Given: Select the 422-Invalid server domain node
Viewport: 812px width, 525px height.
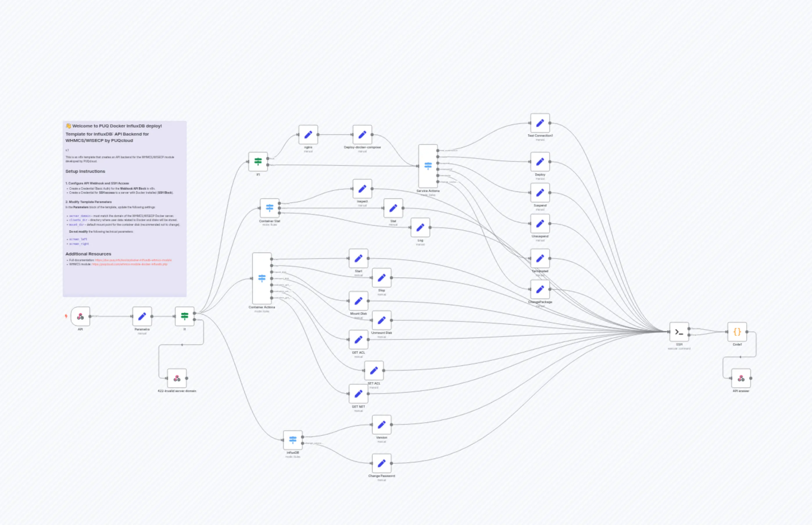Looking at the screenshot, I should [x=177, y=378].
